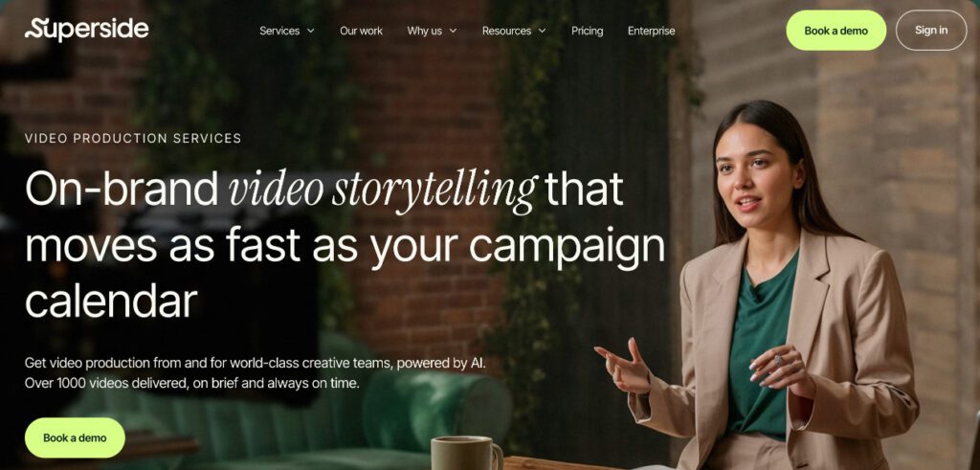The height and width of the screenshot is (470, 980).
Task: Click the word calendar in the headline
Action: tap(111, 301)
